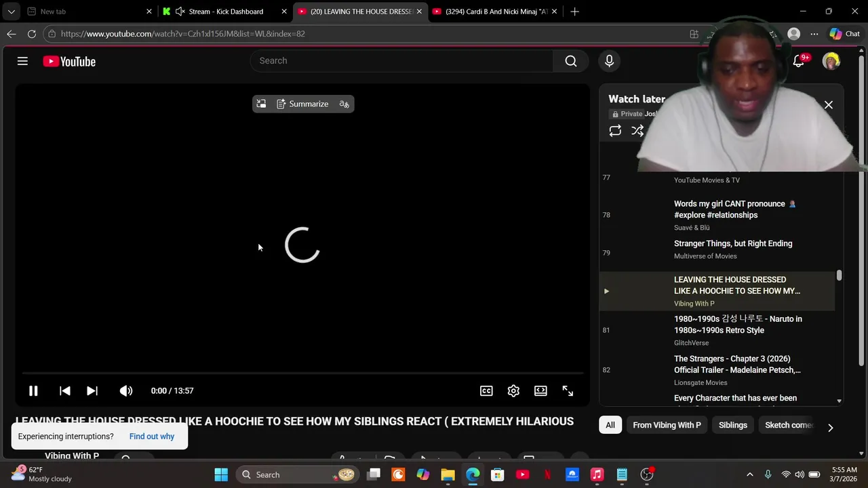This screenshot has height=488, width=868.
Task: Click 'Every Character that has ever been' entry
Action: [x=735, y=399]
